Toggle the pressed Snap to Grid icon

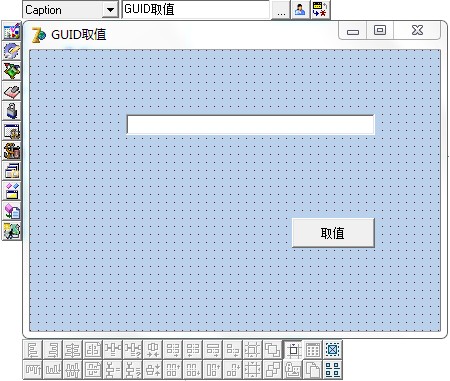coord(293,350)
